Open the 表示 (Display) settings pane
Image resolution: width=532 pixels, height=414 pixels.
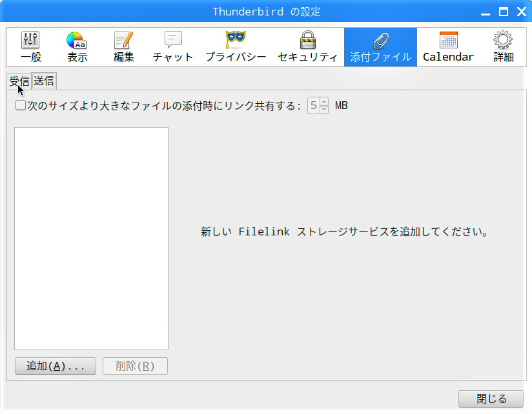click(x=77, y=47)
